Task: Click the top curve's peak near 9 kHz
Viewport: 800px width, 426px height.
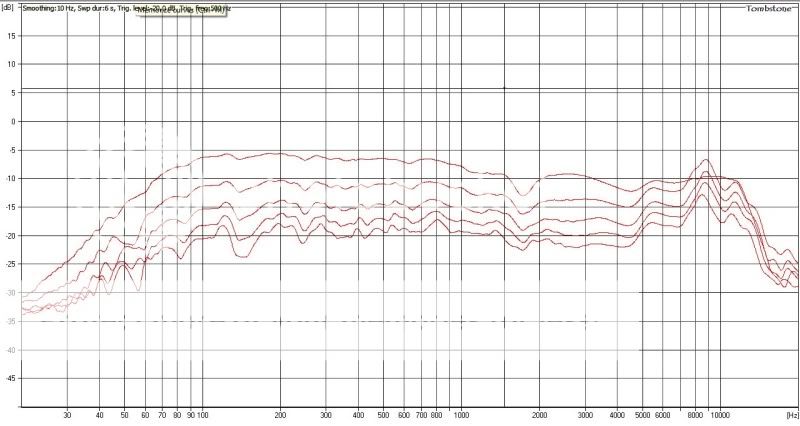Action: [707, 160]
